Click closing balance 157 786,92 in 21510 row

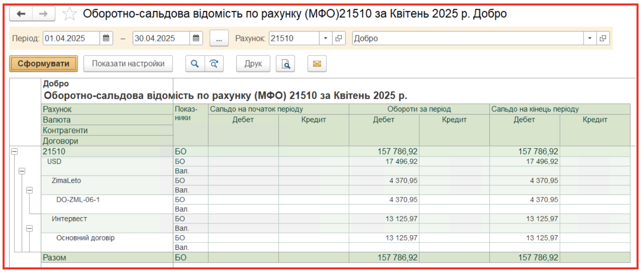tap(525, 152)
